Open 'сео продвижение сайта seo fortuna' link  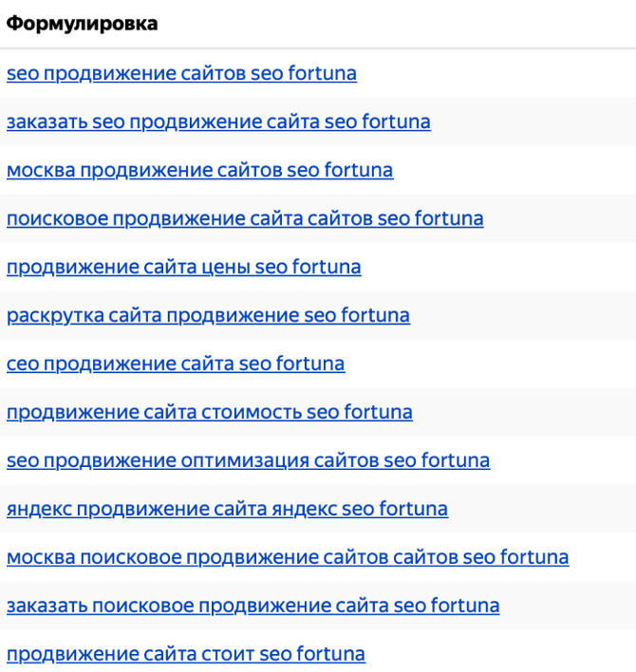pos(176,364)
